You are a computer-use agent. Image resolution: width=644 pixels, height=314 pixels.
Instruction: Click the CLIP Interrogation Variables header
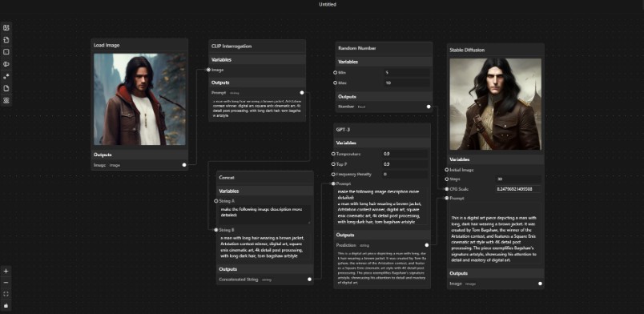tap(257, 59)
